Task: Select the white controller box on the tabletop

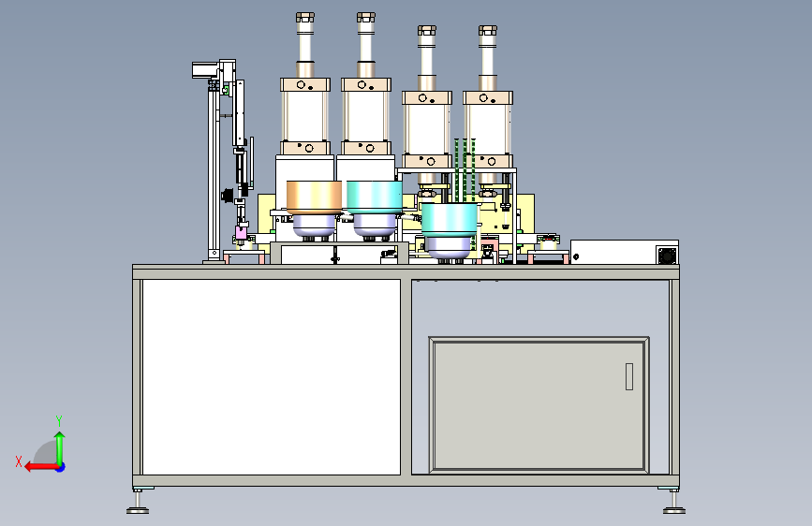Action: (x=625, y=252)
